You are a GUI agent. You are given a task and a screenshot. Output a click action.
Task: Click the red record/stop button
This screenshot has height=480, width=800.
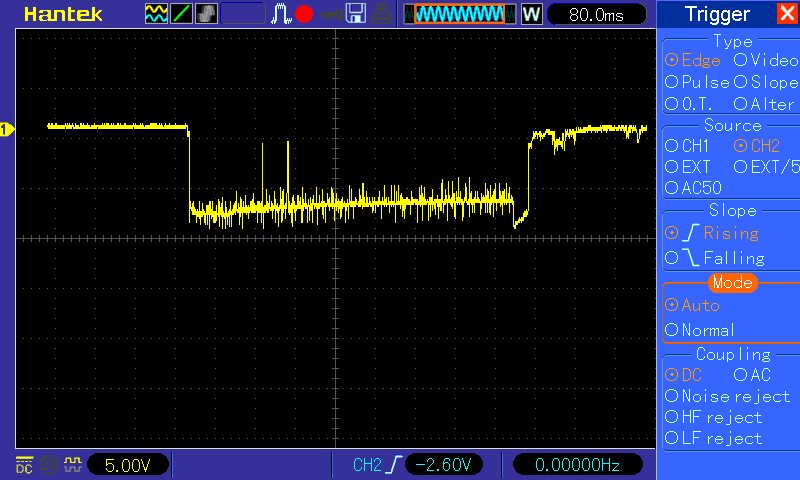click(x=304, y=14)
